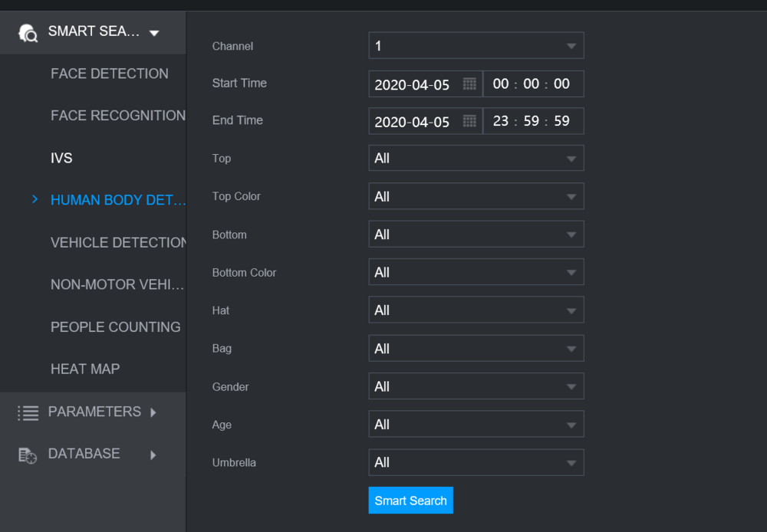Open the Umbrella dropdown
The width and height of the screenshot is (767, 532).
coord(476,463)
